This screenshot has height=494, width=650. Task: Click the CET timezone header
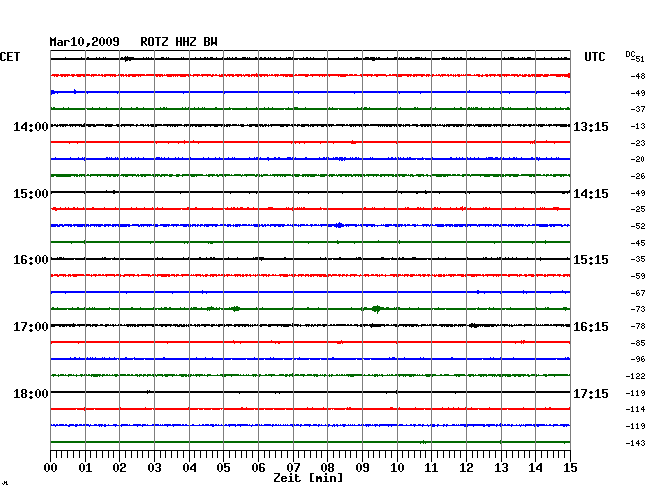[x=10, y=57]
